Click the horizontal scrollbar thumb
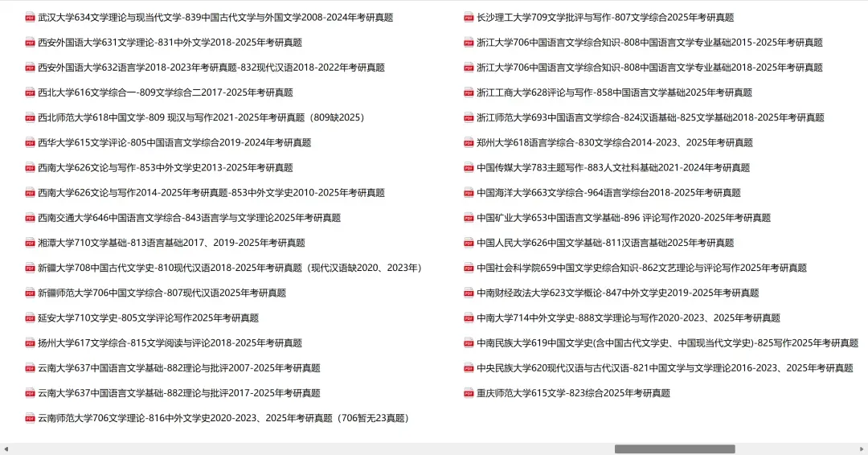 (675, 449)
